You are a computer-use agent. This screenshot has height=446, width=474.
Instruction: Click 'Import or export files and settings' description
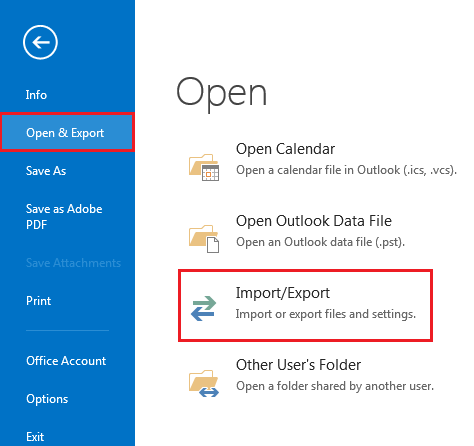point(326,314)
